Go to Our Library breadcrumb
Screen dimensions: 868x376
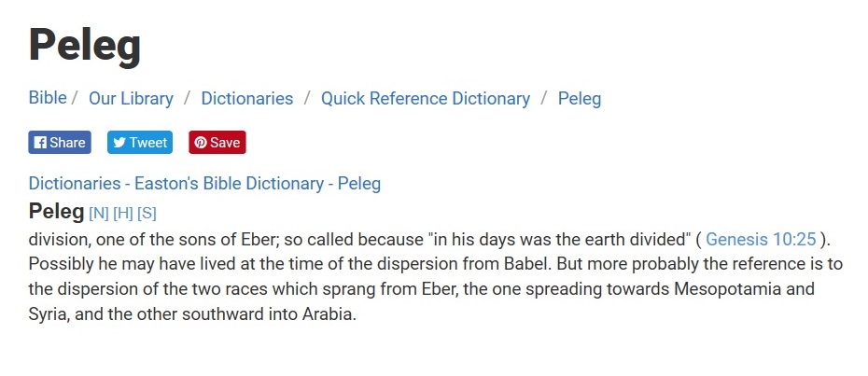click(132, 99)
